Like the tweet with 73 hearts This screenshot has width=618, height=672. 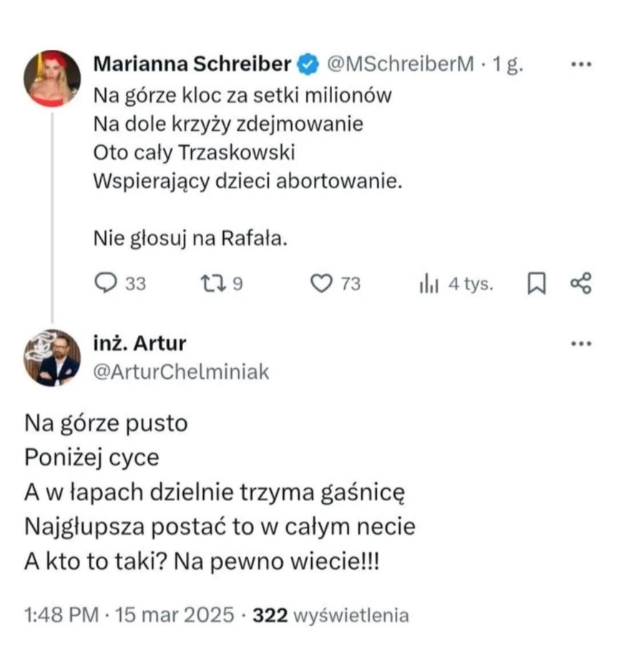click(322, 284)
